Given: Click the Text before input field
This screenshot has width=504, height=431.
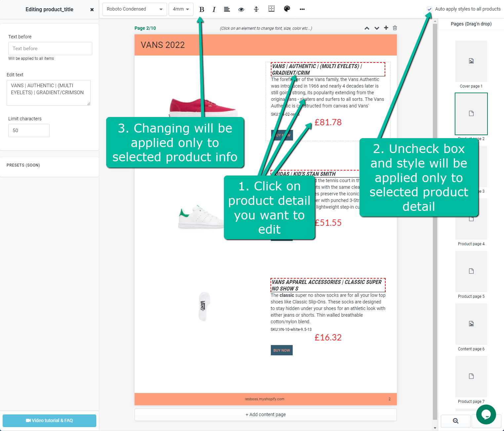Looking at the screenshot, I should click(x=50, y=49).
